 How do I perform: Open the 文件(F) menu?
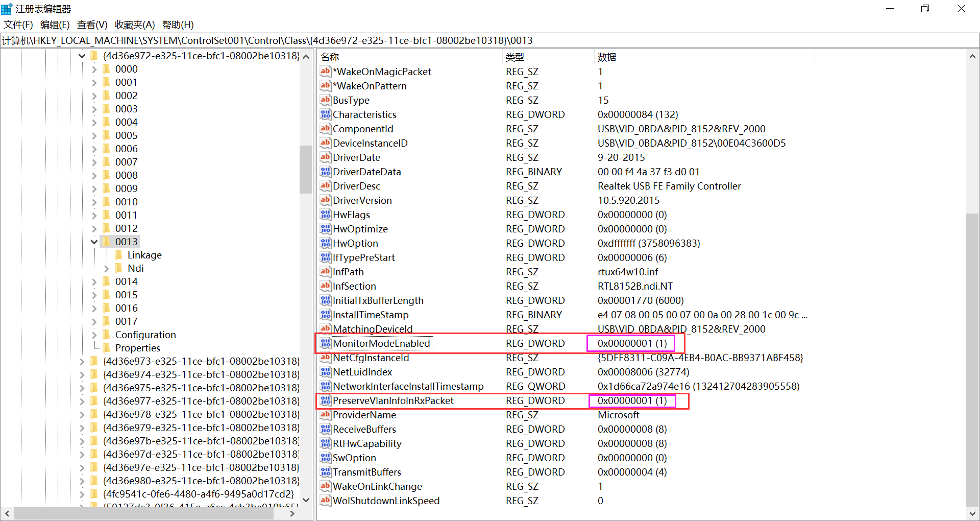click(x=18, y=25)
